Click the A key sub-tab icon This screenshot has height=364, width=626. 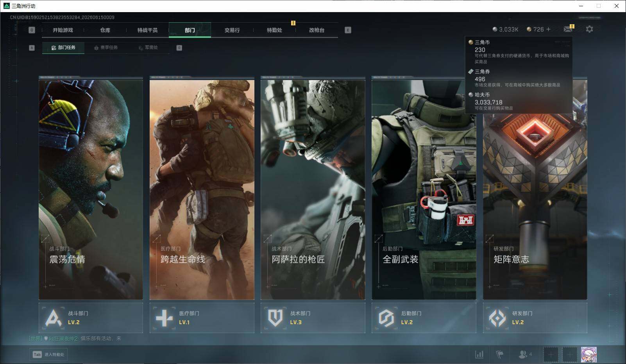tap(32, 48)
